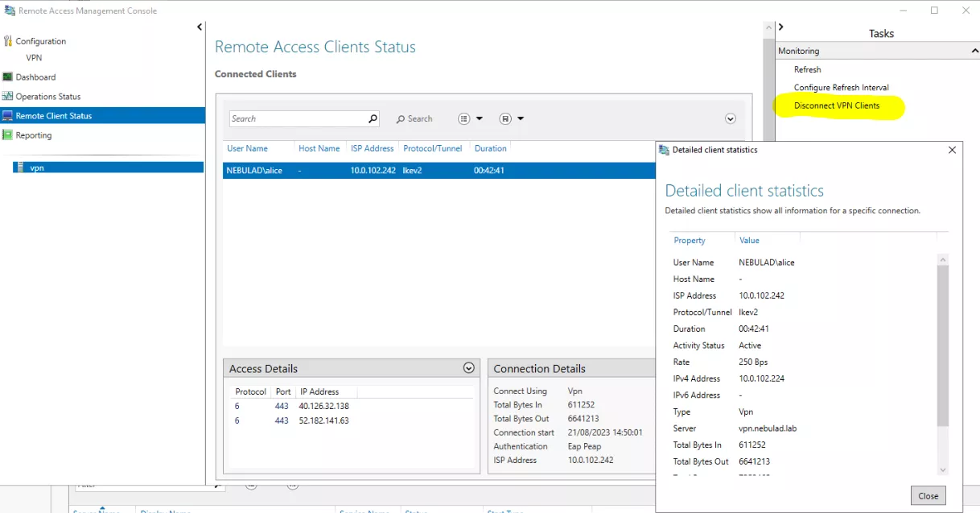Select the Activity Status Active row

point(803,345)
